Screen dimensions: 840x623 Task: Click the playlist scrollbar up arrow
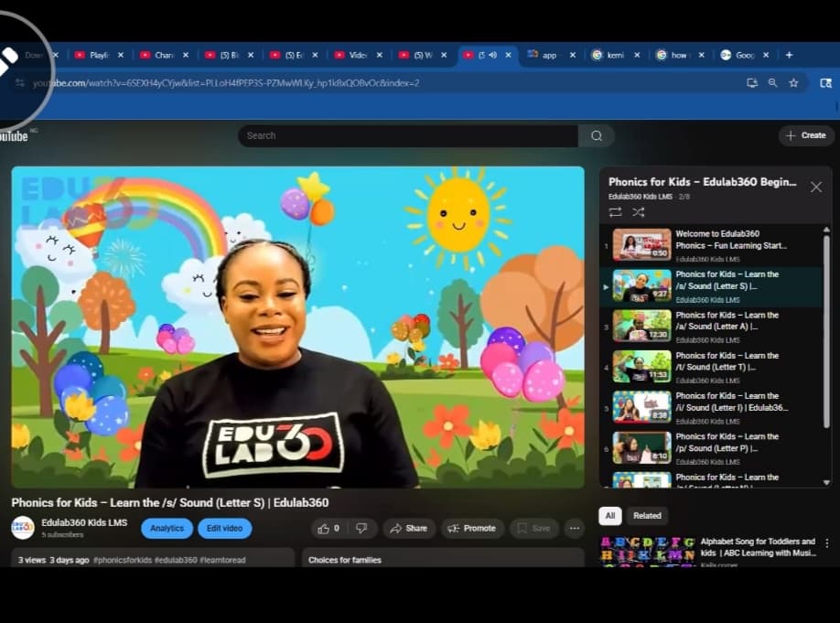tap(826, 230)
